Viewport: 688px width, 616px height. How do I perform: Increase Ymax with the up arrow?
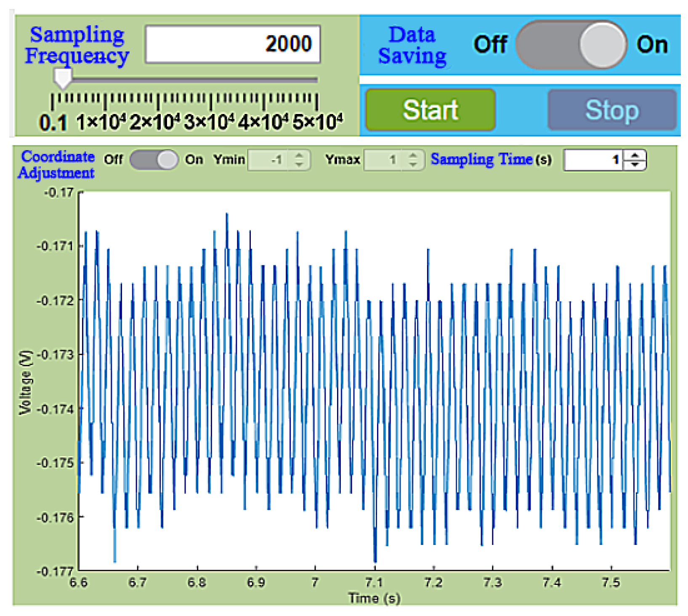tap(413, 156)
